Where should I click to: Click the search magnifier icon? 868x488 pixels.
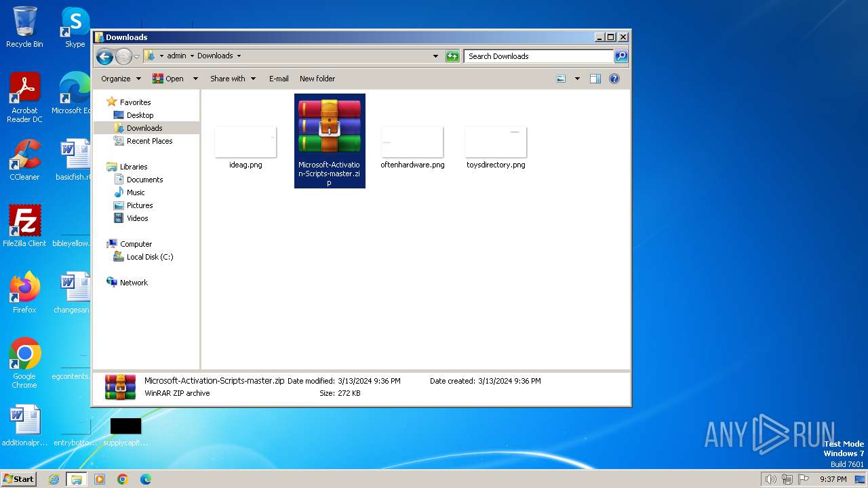[x=621, y=56]
